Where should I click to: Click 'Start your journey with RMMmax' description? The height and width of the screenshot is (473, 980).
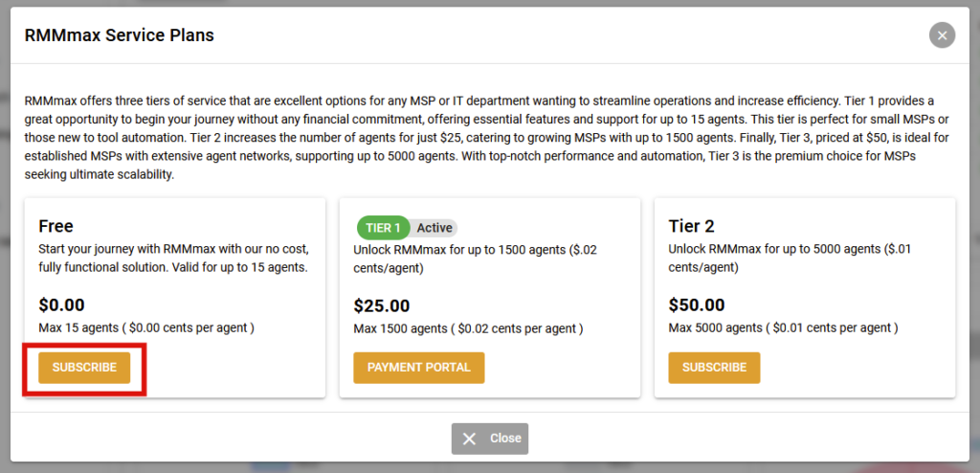click(174, 258)
